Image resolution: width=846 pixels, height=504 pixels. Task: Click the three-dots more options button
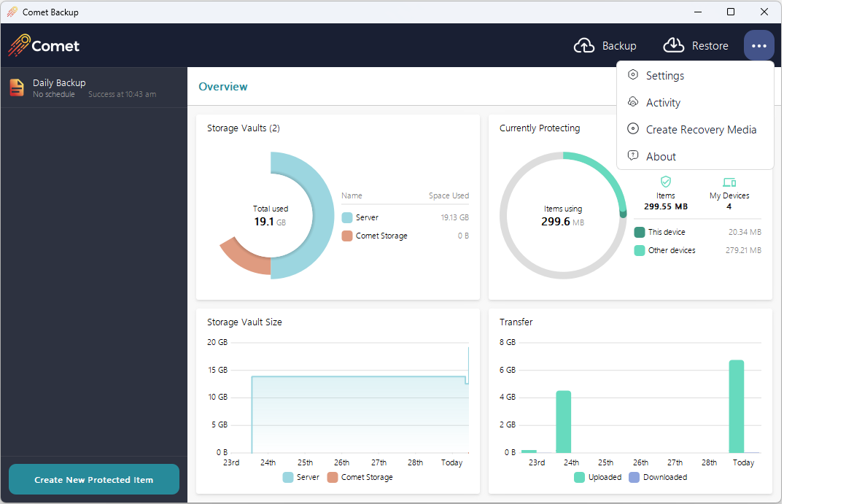click(758, 46)
